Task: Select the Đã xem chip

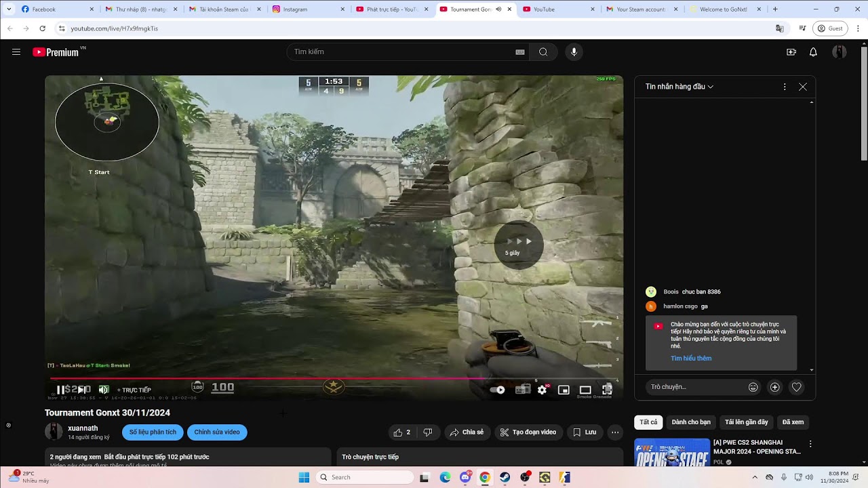Action: (793, 422)
